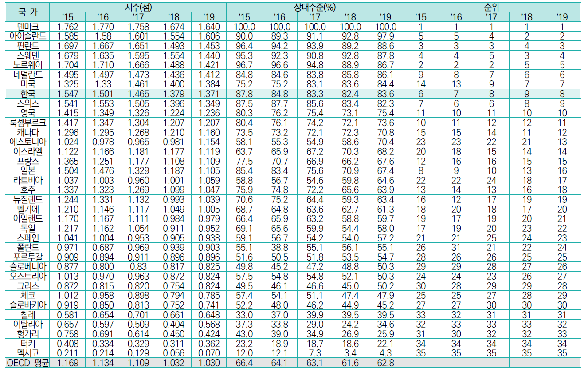Screen dimensions: 588x376
Task: Select 터키 '15 index value '0.408'
Action: (x=68, y=344)
